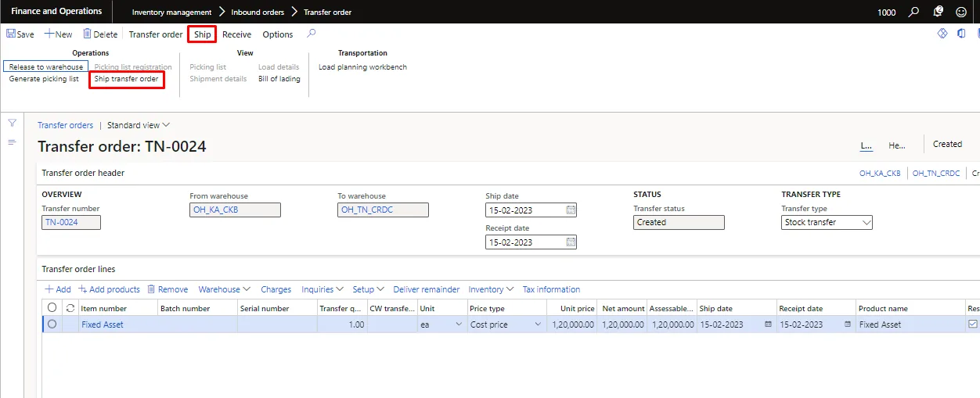Click the Transfer number field TN-0024

[x=71, y=222]
